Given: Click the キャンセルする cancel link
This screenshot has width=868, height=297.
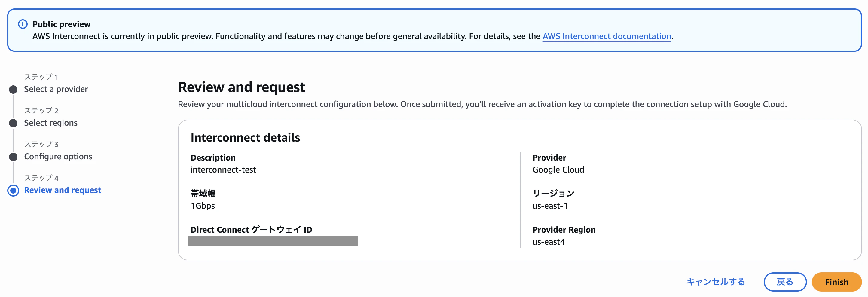Looking at the screenshot, I should click(716, 282).
